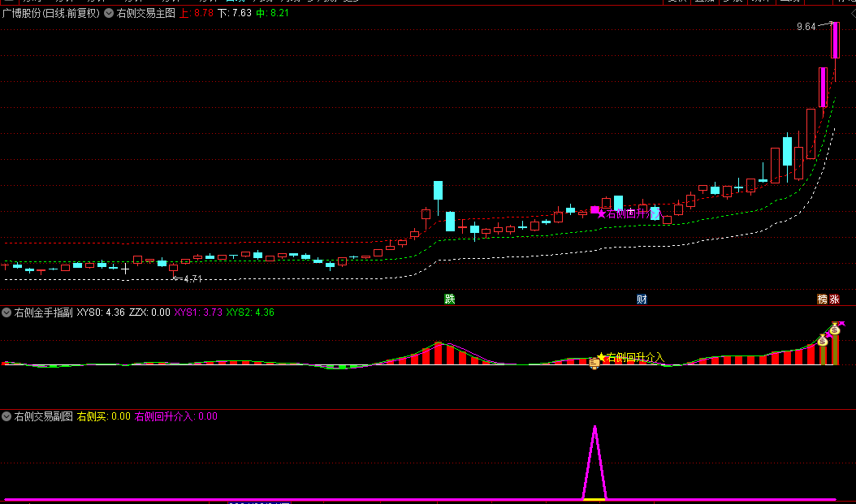Click the 下: 7.63 value
The height and width of the screenshot is (504, 856).
(x=235, y=13)
